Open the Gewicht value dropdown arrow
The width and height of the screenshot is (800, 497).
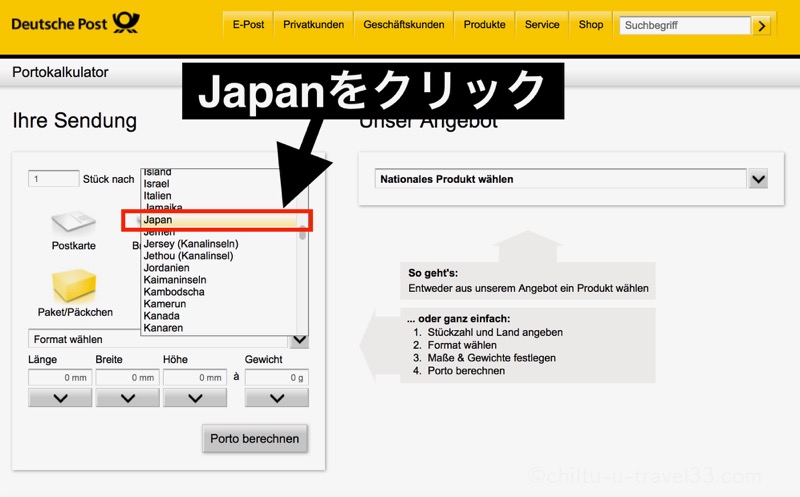tap(277, 398)
